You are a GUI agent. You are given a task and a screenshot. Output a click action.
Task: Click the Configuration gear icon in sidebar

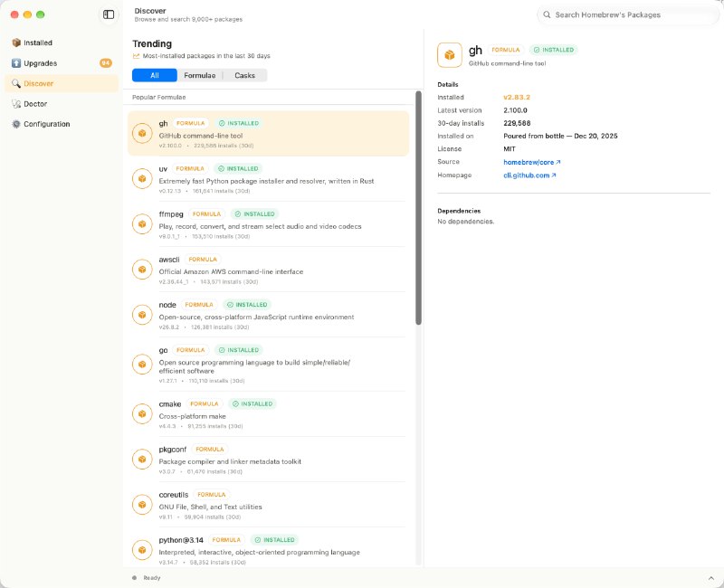point(16,124)
